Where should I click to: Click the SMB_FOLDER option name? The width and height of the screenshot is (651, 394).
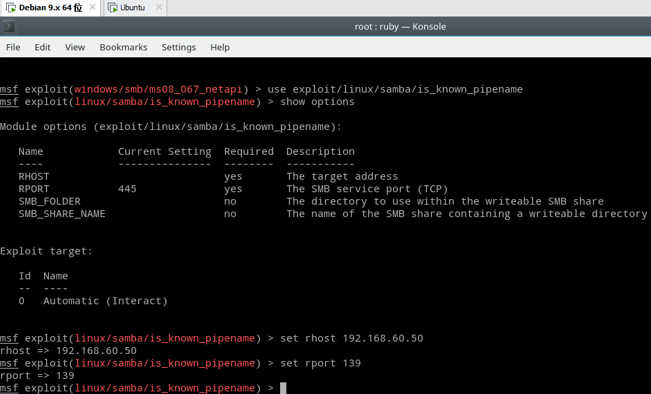coord(49,201)
